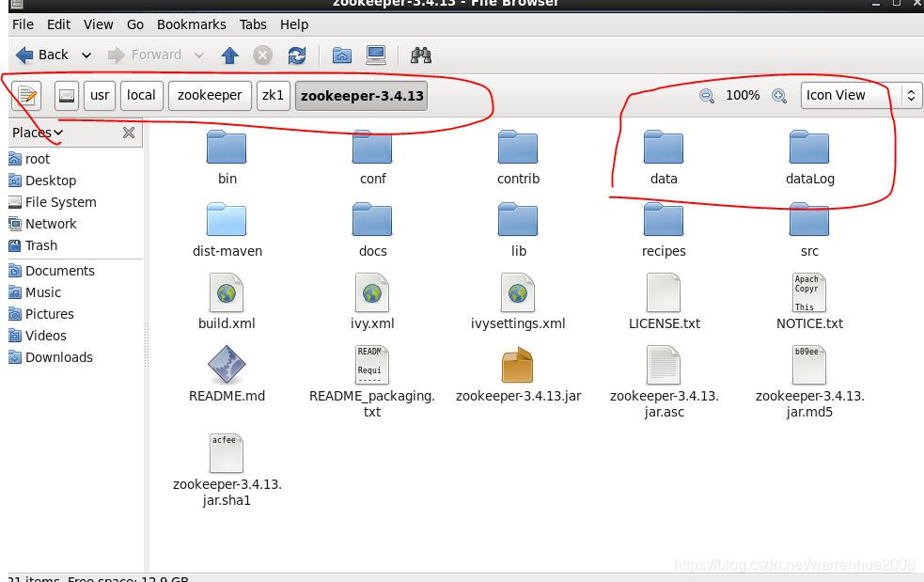Select the recipes folder icon
Screen dimensions: 924x582
pos(664,219)
